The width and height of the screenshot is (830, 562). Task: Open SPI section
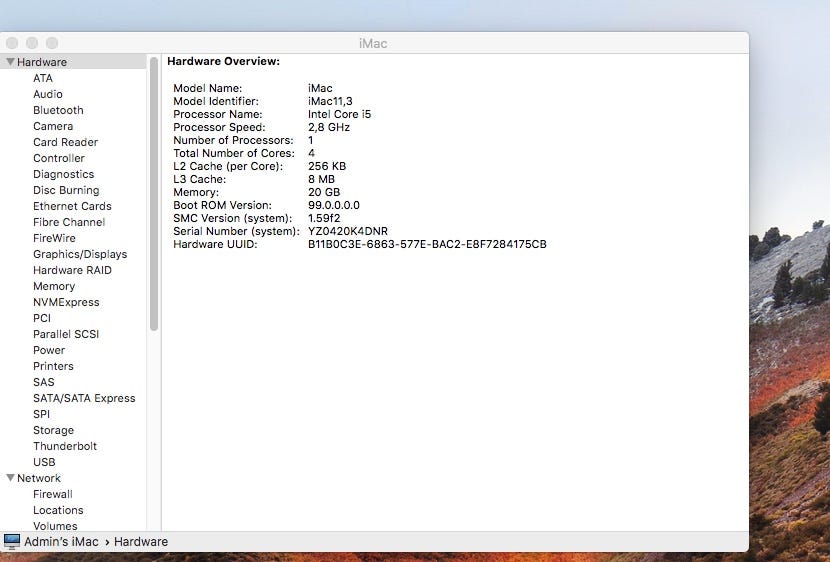point(41,414)
